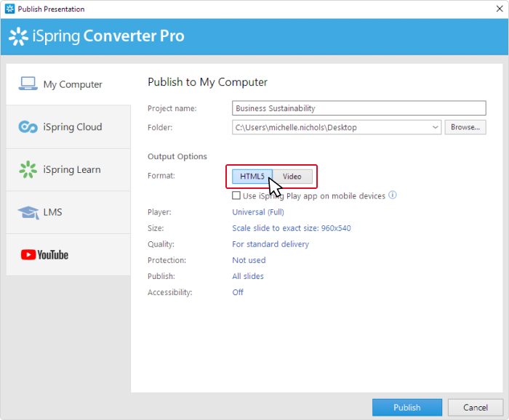Change the For standard delivery quality link
The image size is (509, 420).
coord(270,244)
